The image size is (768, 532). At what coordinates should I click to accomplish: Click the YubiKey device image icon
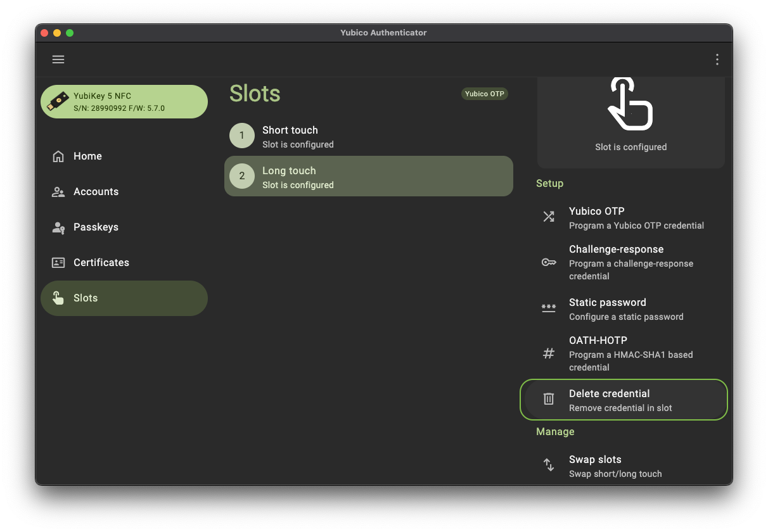(60, 101)
